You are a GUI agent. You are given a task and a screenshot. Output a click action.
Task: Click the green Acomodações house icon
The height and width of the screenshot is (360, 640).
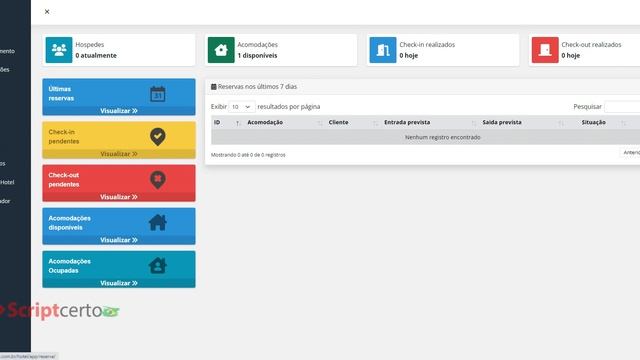[221, 50]
